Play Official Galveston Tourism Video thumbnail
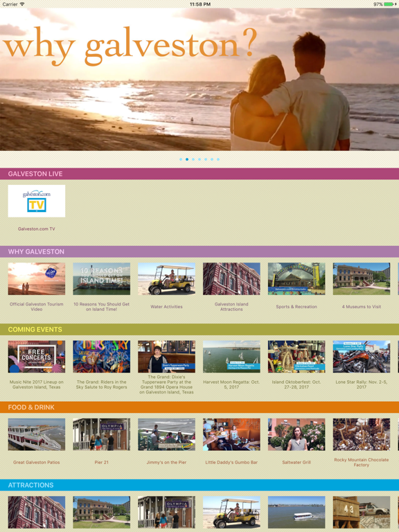This screenshot has width=399, height=532. 37,278
